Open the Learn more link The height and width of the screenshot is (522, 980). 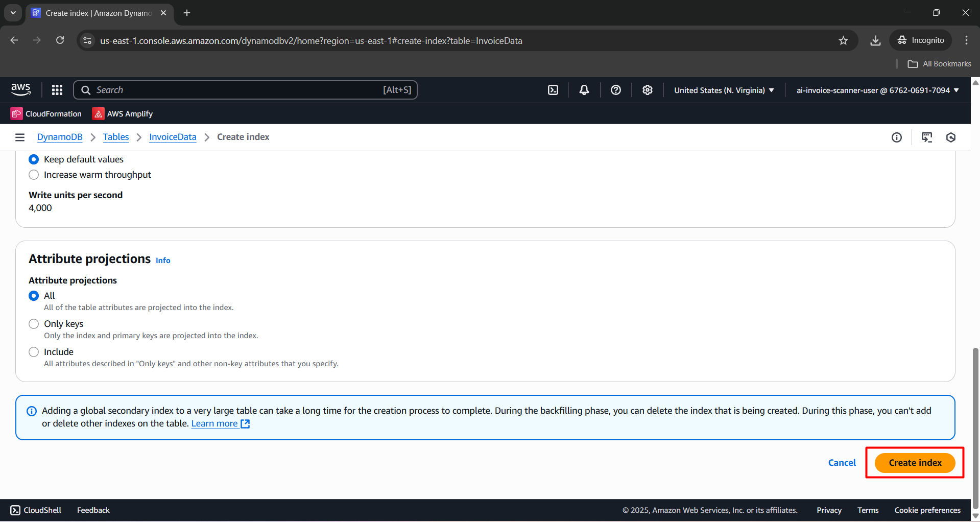214,423
